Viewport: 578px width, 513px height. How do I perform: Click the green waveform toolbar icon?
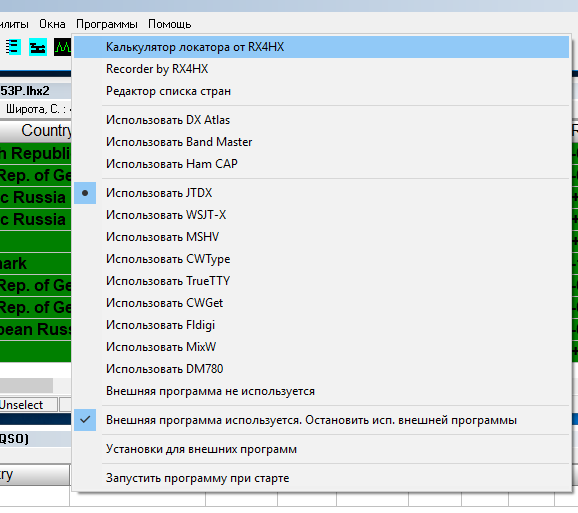(62, 47)
